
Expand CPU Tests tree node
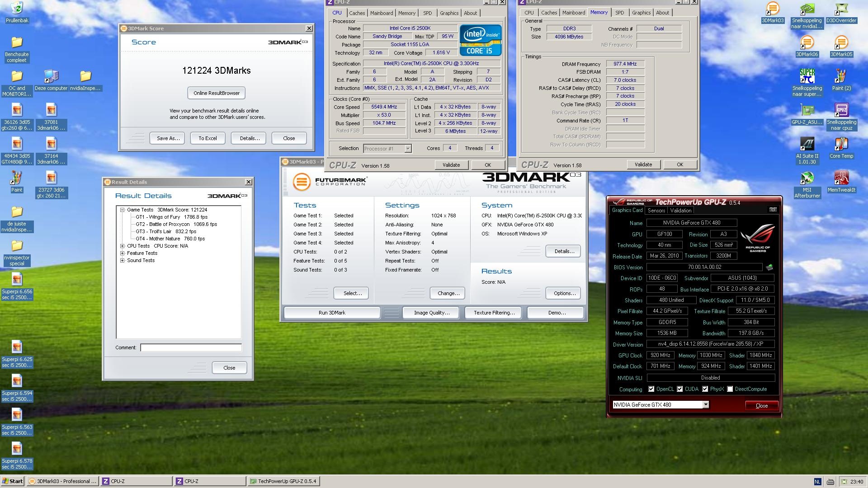[122, 246]
